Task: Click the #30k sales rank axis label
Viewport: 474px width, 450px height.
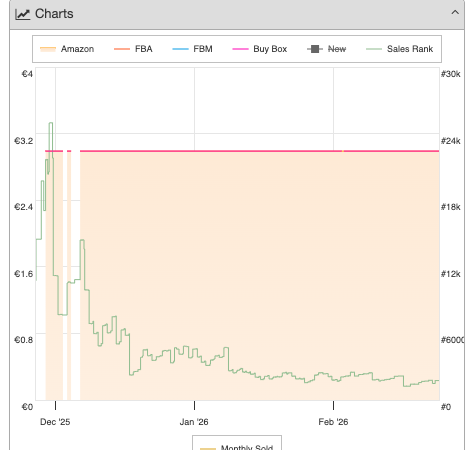Action: [x=451, y=74]
